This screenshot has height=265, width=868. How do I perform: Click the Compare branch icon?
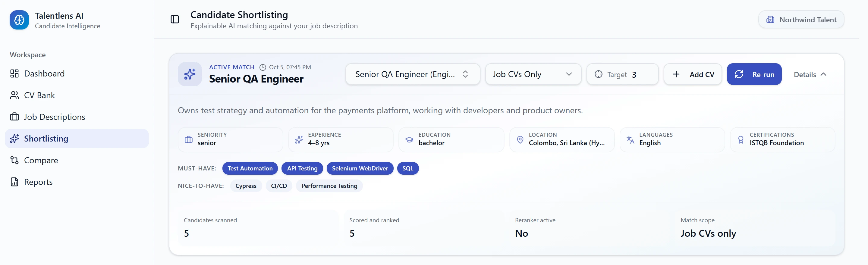pyautogui.click(x=14, y=160)
